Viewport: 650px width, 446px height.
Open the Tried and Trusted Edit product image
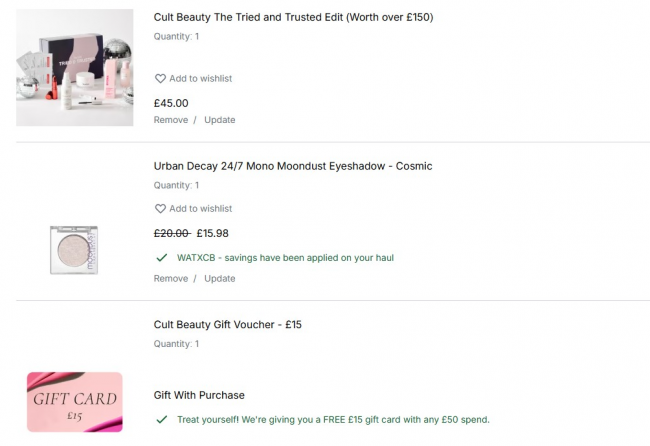point(75,68)
